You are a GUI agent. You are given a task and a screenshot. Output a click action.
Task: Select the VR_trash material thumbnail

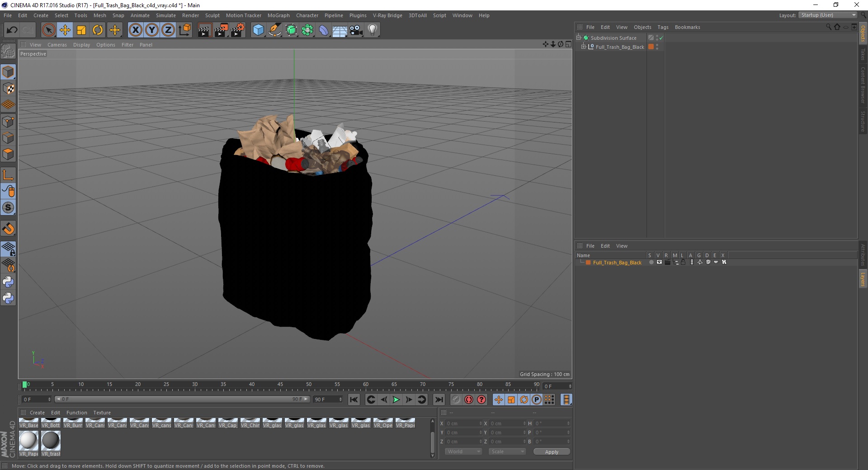click(51, 443)
